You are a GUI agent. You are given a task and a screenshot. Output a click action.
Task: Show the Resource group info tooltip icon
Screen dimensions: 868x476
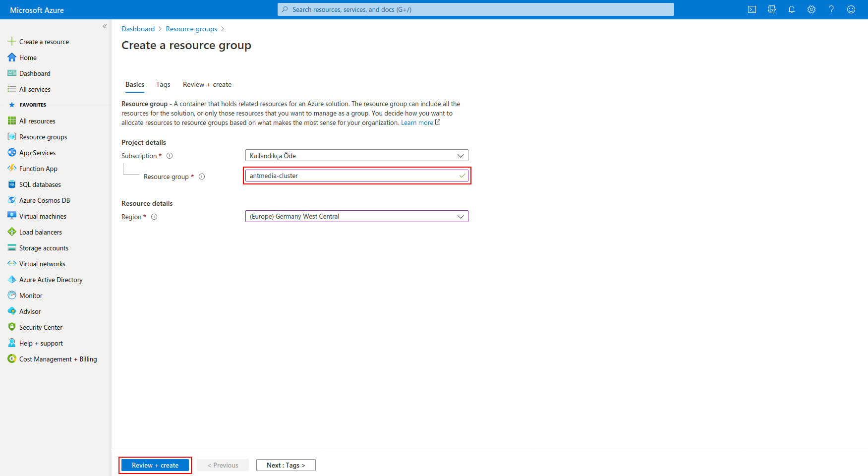(x=202, y=177)
